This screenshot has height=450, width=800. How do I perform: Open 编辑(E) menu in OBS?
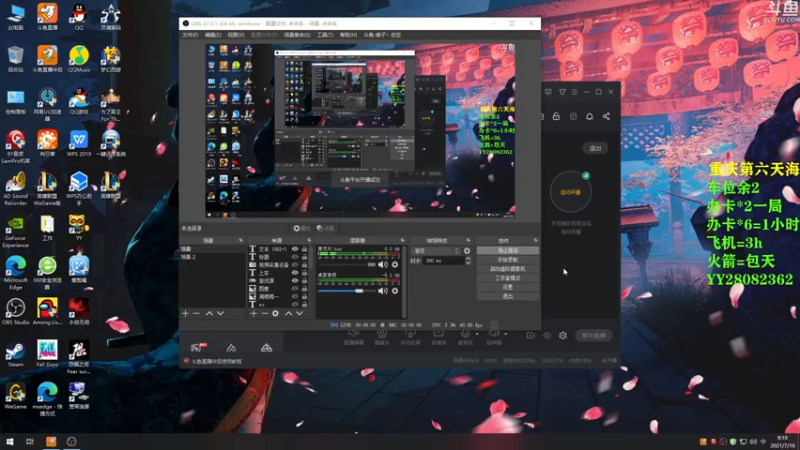[213, 35]
